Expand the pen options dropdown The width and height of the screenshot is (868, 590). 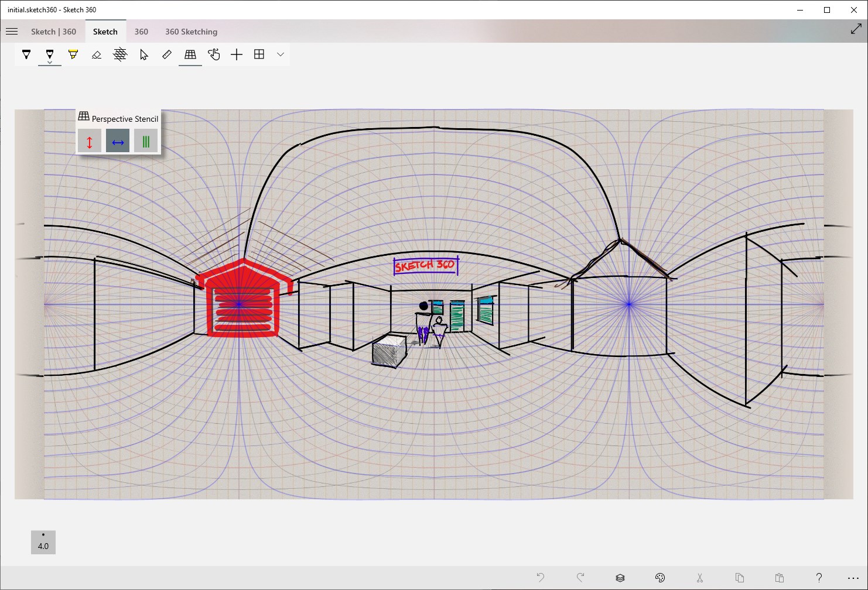[50, 61]
